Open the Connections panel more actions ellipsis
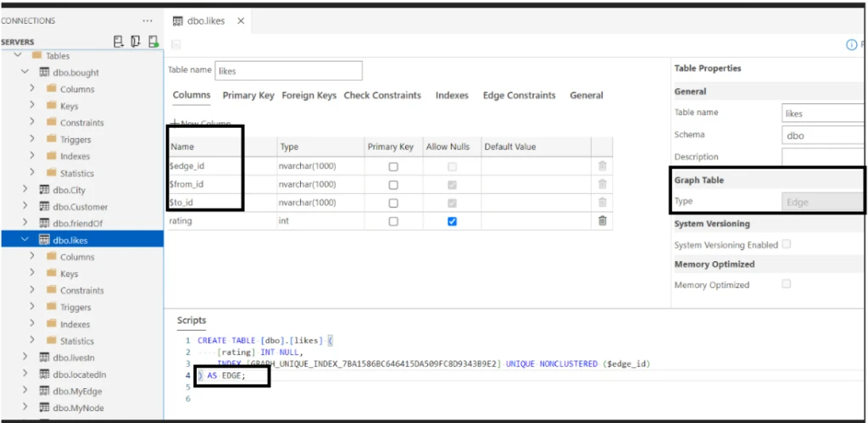Screen dimensions: 868x423 (x=148, y=20)
